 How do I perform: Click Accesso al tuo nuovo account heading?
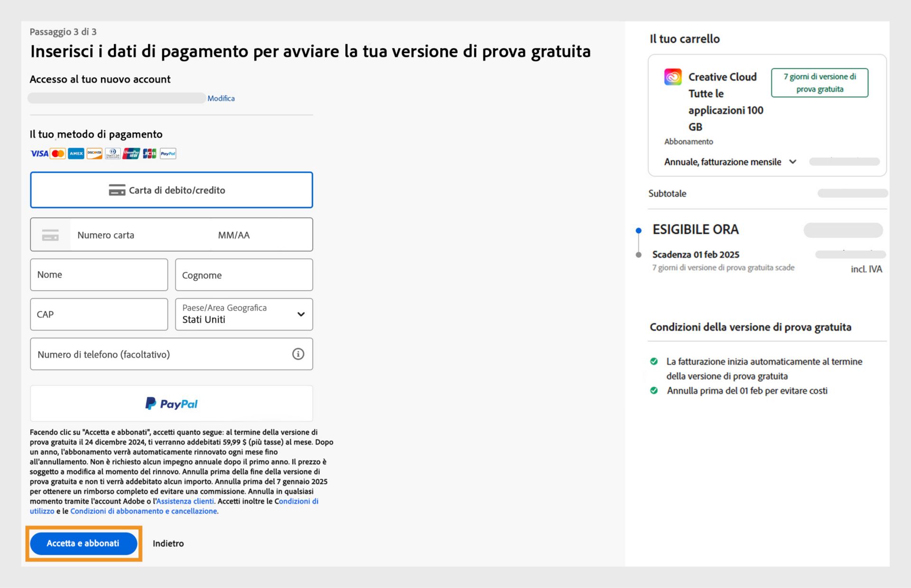100,79
